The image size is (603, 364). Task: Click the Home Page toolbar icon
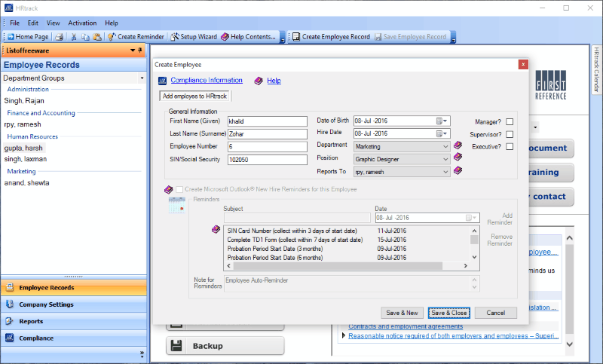(x=11, y=37)
